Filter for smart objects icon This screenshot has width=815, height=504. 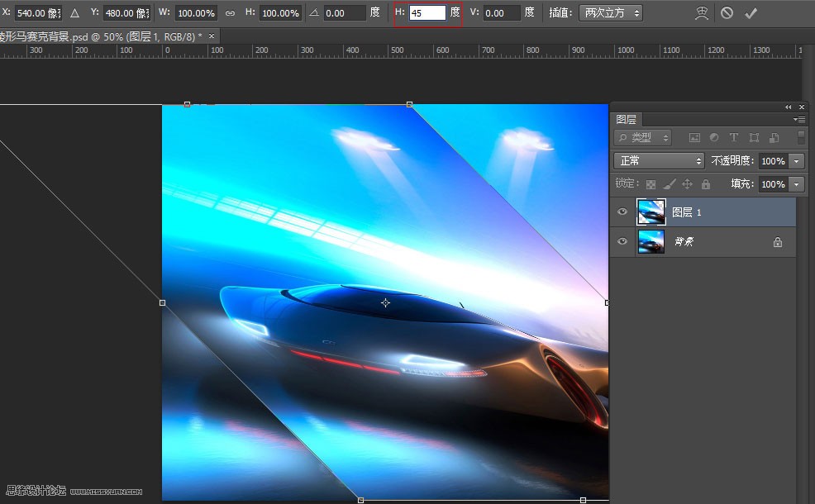(x=774, y=137)
